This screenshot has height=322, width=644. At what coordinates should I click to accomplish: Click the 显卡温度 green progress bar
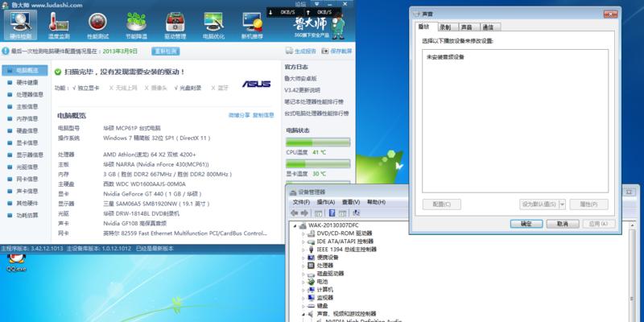coord(318,164)
